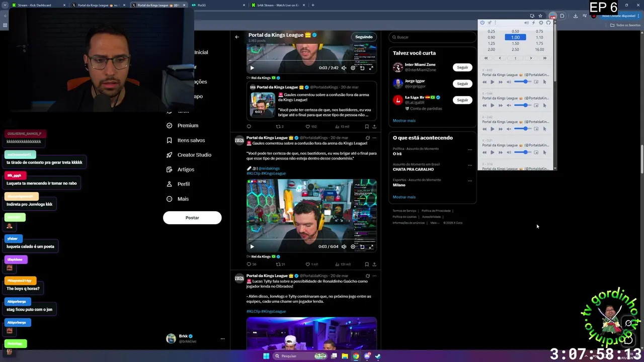644x362 pixels.
Task: Open account menu dots beside Brkk
Action: [x=222, y=339]
